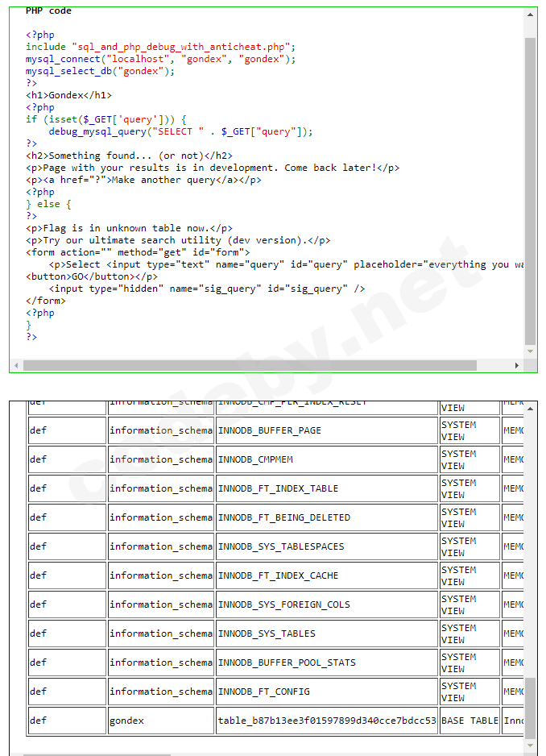
Task: Click the INNODB_BUFFER_PAGE table name cell
Action: (x=327, y=430)
